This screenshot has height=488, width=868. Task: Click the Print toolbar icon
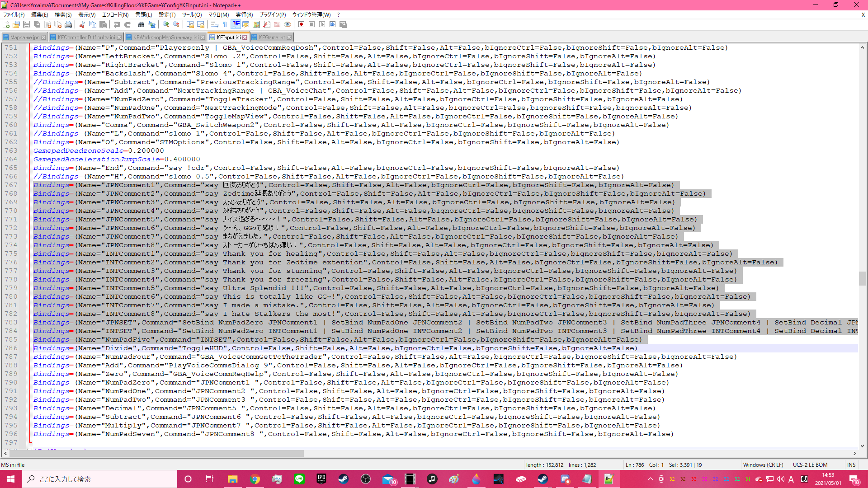pyautogui.click(x=68, y=24)
